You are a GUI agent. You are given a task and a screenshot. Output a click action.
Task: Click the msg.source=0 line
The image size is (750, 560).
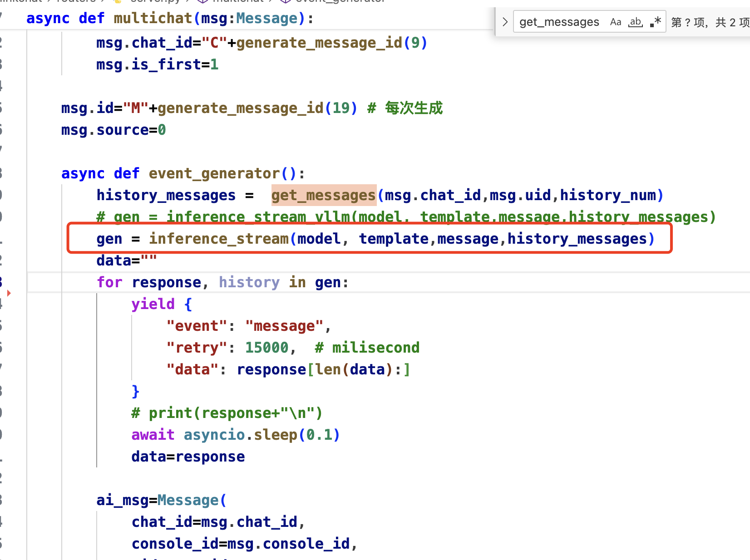pos(113,130)
